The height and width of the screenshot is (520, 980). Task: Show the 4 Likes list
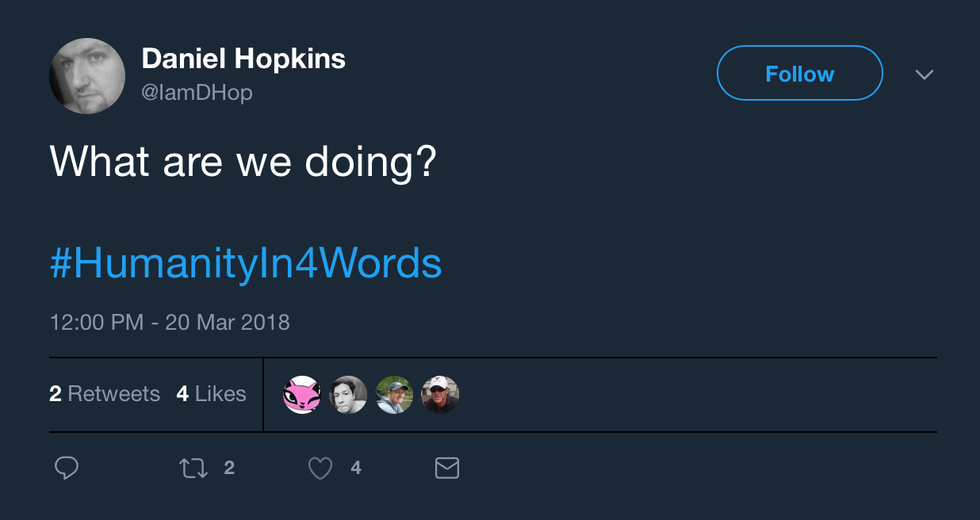pos(211,394)
